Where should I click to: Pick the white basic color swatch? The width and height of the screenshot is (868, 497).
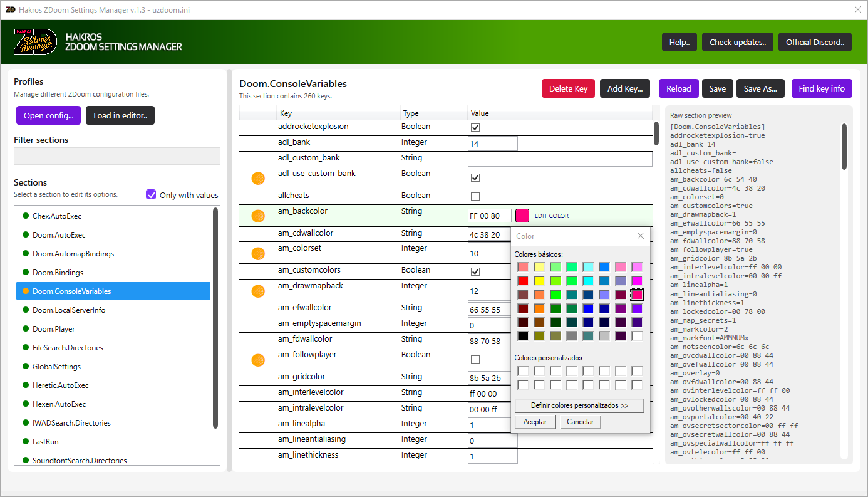click(637, 336)
